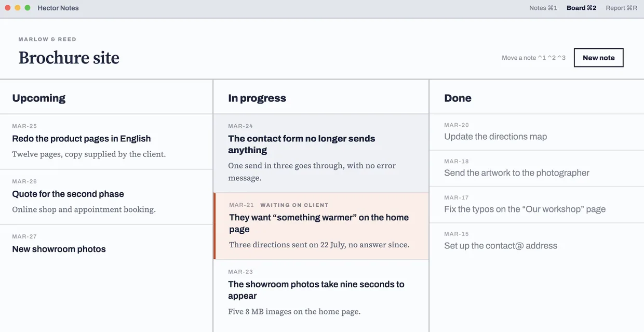Open 'Redo the product pages in English' note
Screen dimensions: 644x332
[x=106, y=141]
